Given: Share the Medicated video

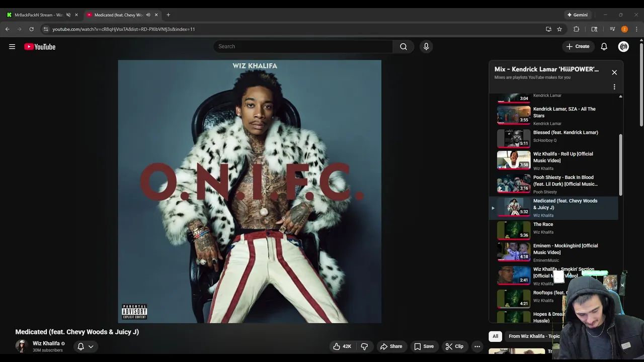Looking at the screenshot, I should 391,346.
